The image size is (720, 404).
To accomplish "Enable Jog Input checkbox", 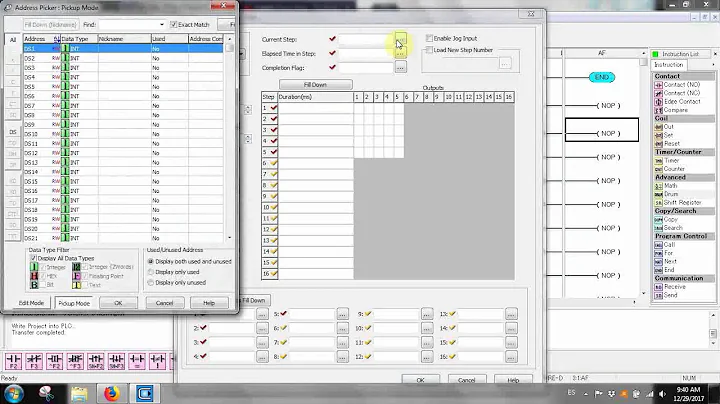I will 429,38.
